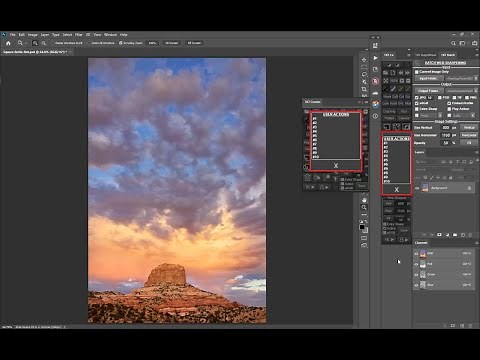This screenshot has height=360, width=480.
Task: Open the info icon in collapsed panel strip
Action: pyautogui.click(x=375, y=116)
